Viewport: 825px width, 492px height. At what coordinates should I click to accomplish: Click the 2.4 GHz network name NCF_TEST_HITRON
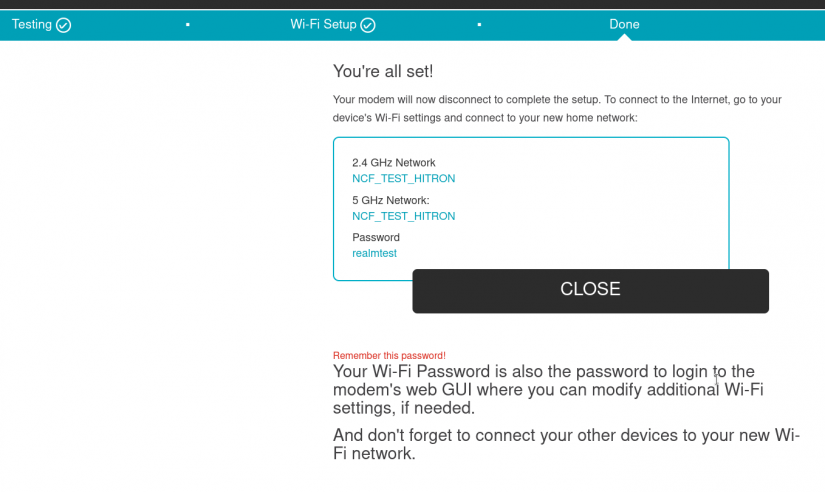tap(403, 178)
